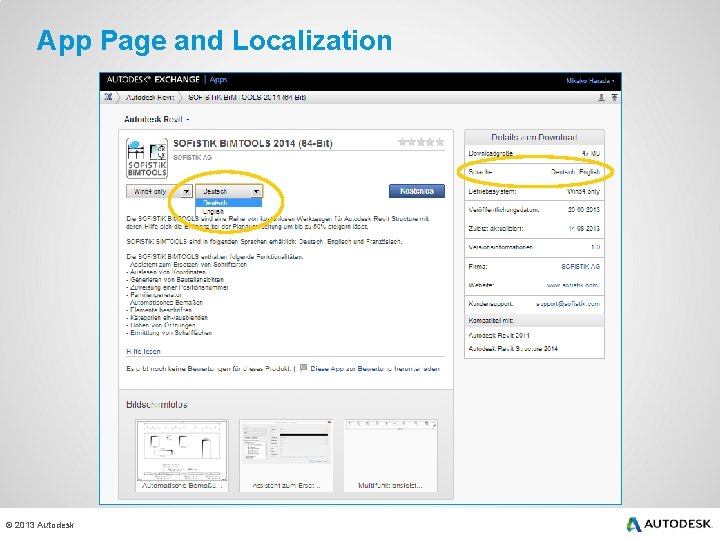This screenshot has width=720, height=540.
Task: Click the Betriebssystem row value Win64 only
Action: (584, 191)
